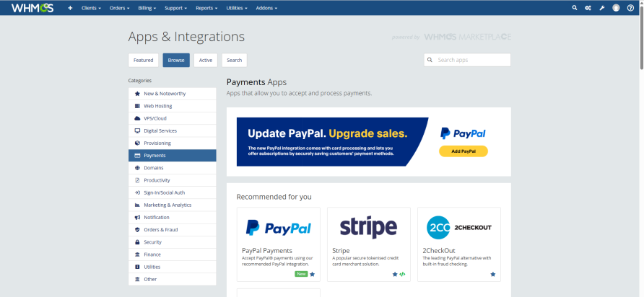Switch to the Featured tab
The image size is (644, 297).
click(143, 60)
